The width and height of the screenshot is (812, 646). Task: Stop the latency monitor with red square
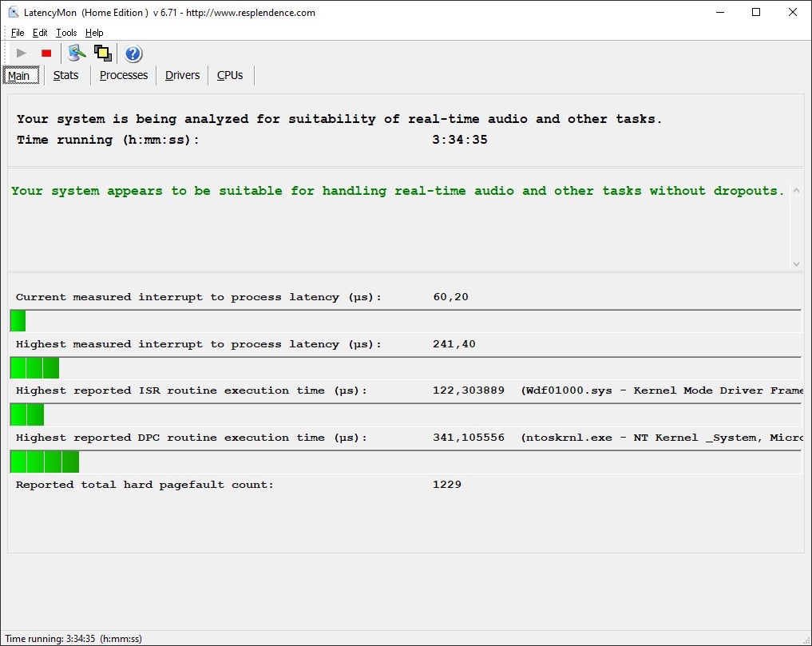pos(46,54)
